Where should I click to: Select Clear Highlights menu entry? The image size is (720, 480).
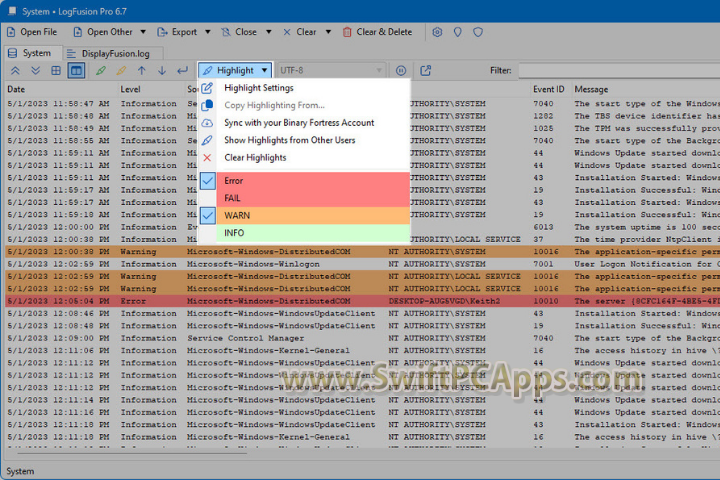pos(255,158)
